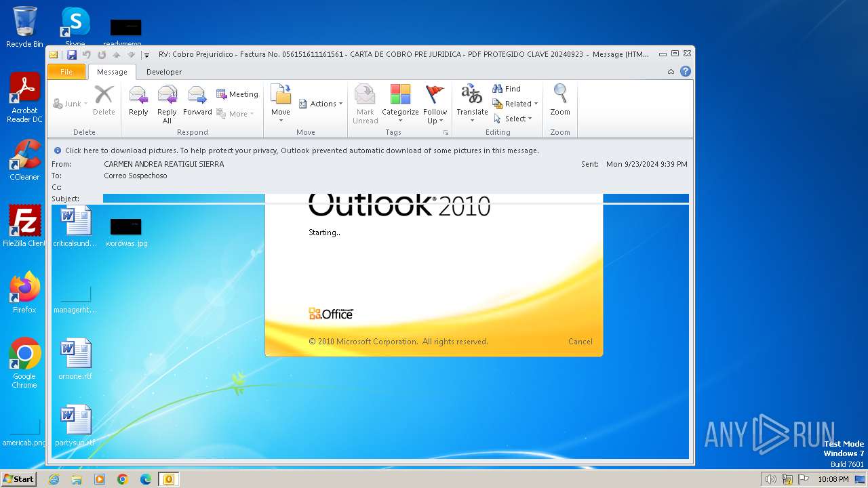Screen dimensions: 868x488
Task: Cancel the Outlook 2010 startup splash
Action: tap(580, 342)
